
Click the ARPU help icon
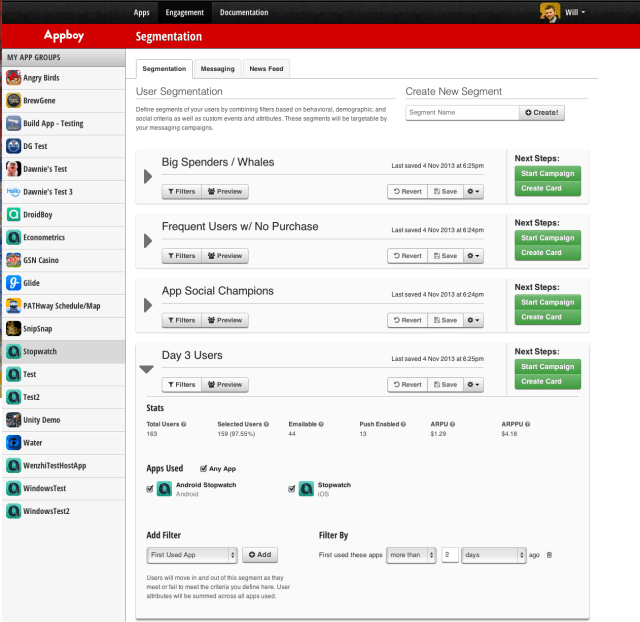pos(452,424)
